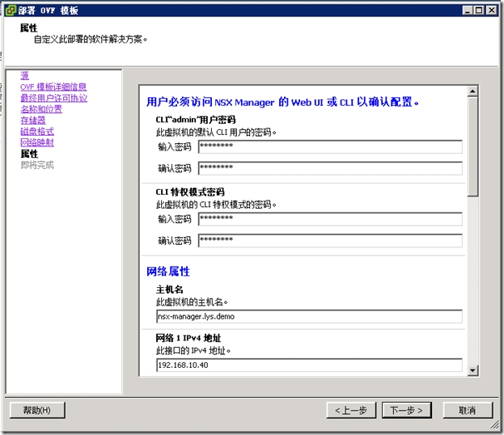
Task: Click the properties panel scrollbar thumb
Action: (x=472, y=146)
